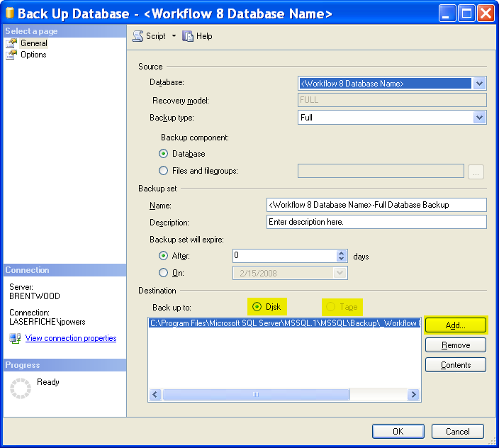499x448 pixels.
Task: Select the Tape destination radio button
Action: [330, 307]
